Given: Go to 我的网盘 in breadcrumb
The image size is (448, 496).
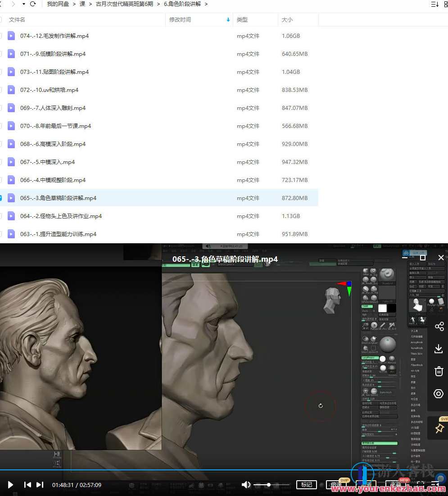Looking at the screenshot, I should 58,4.
